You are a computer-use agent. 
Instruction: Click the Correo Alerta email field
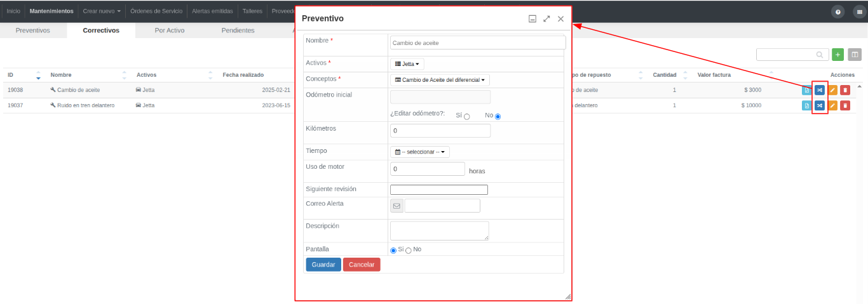point(442,206)
